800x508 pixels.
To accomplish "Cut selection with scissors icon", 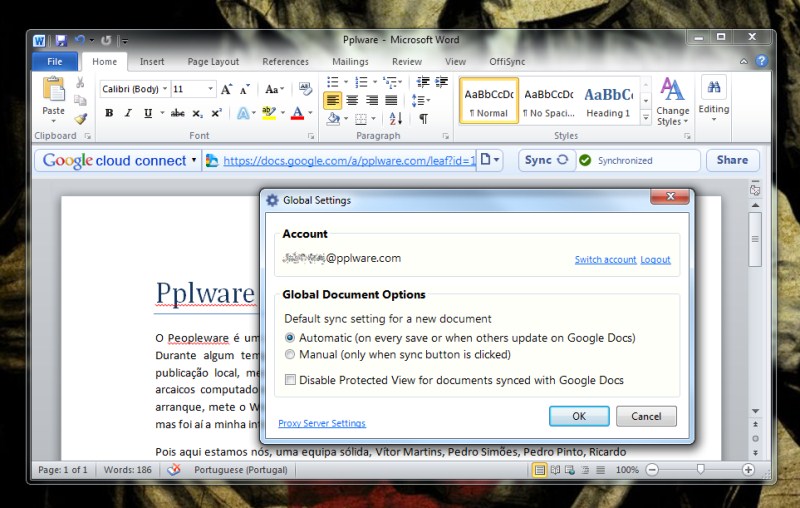I will pos(80,82).
